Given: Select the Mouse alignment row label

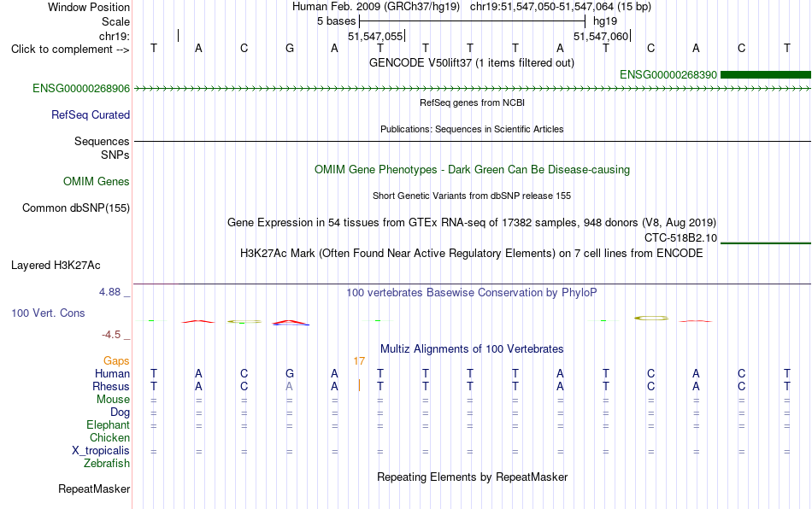Looking at the screenshot, I should click(x=114, y=400).
